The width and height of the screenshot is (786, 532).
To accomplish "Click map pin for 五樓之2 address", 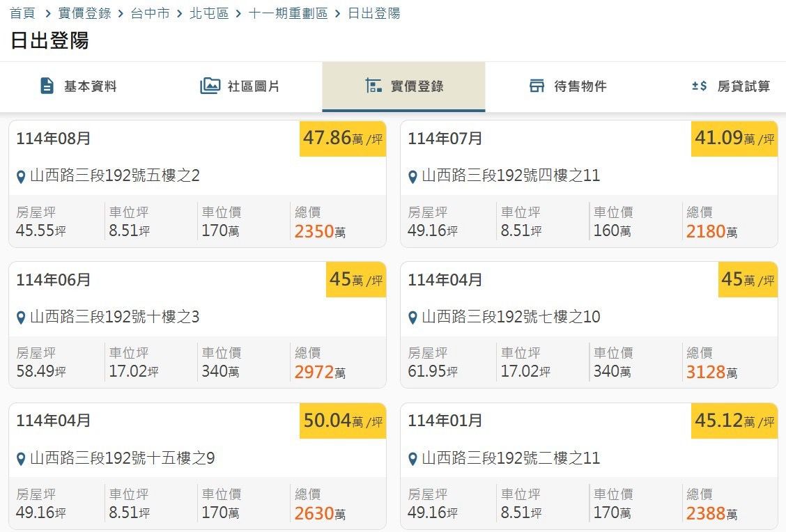I will click(x=21, y=176).
